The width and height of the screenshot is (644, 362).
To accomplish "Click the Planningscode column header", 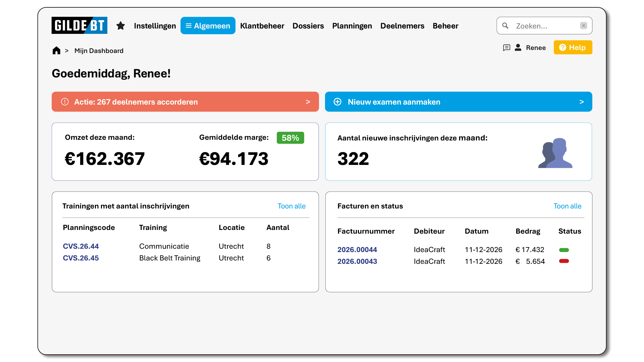I will click(x=89, y=228).
